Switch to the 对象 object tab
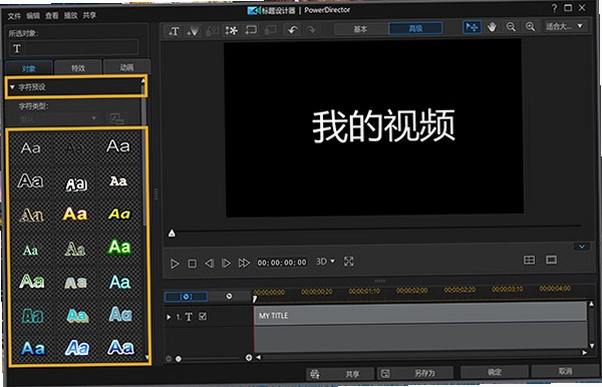Viewport: 602px width, 387px height. 29,68
